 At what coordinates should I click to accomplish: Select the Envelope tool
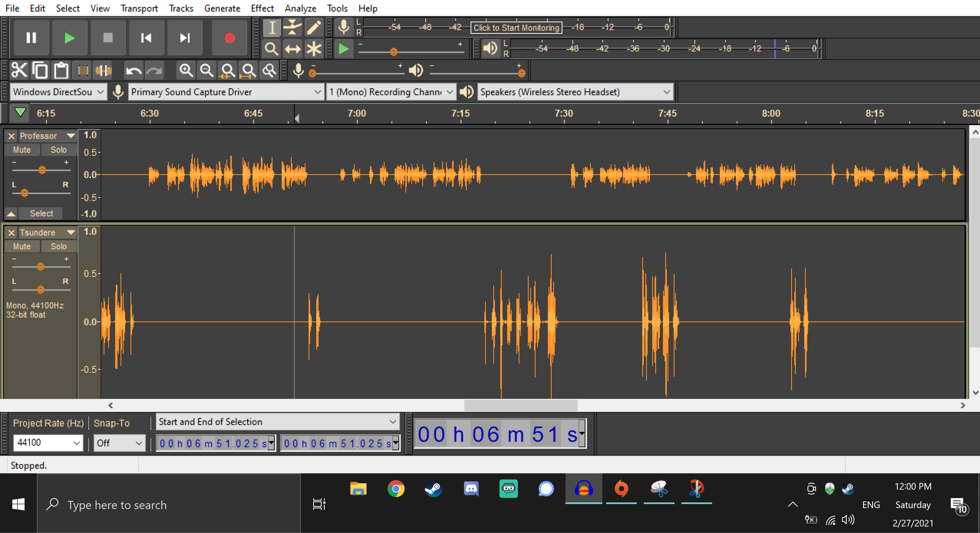(x=292, y=27)
